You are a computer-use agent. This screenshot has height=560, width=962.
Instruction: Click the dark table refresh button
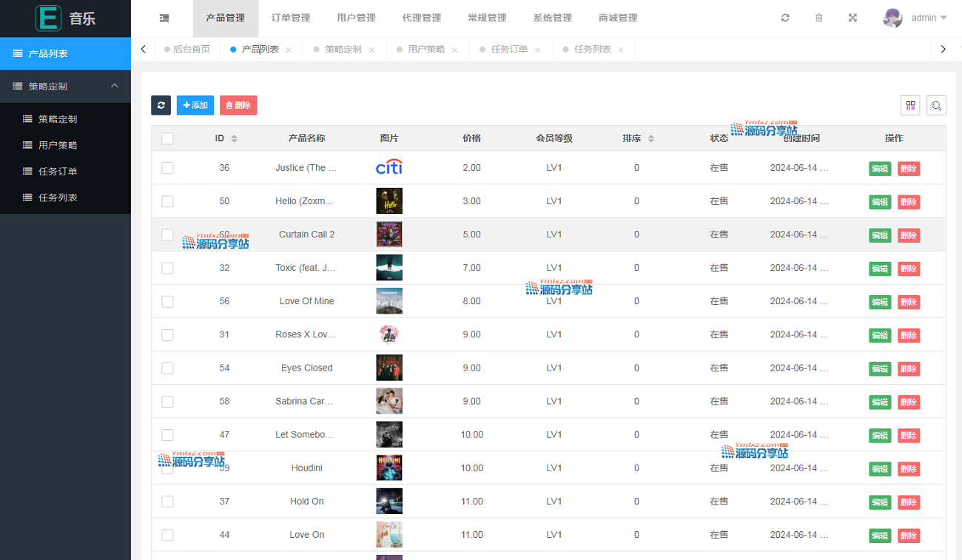pyautogui.click(x=161, y=106)
